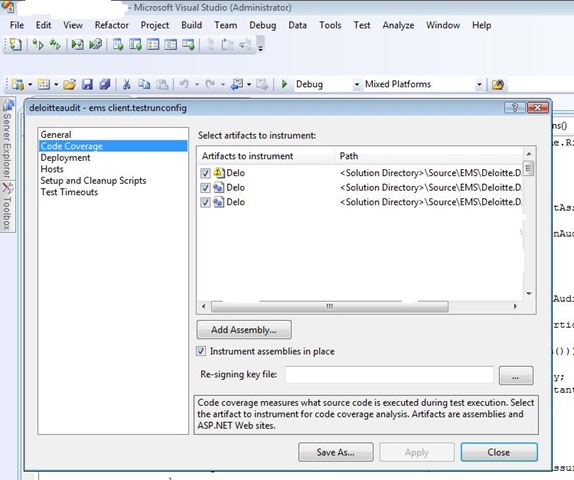
Task: Uncheck the first Delo artifact with warning icon
Action: [x=205, y=173]
